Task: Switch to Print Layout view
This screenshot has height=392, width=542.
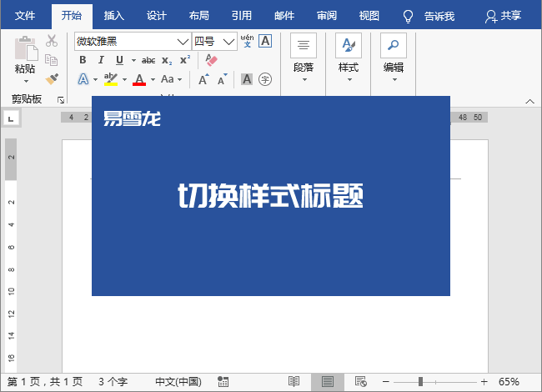Action: (x=328, y=382)
